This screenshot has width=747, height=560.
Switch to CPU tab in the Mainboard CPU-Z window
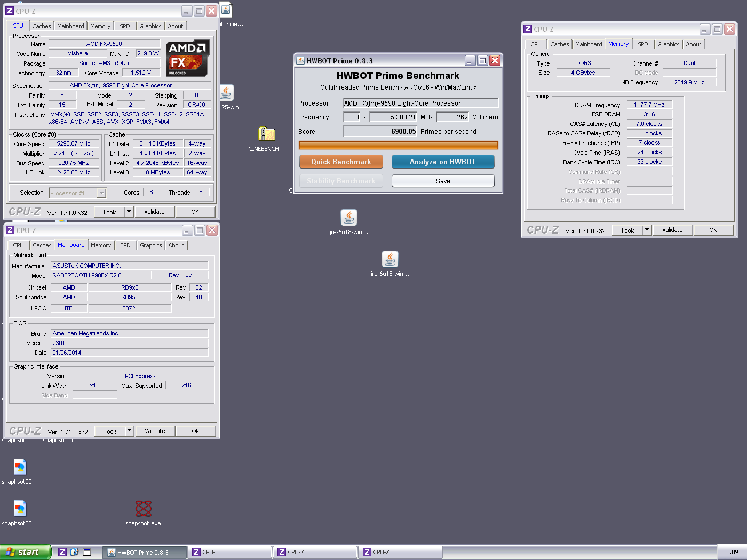tap(19, 245)
